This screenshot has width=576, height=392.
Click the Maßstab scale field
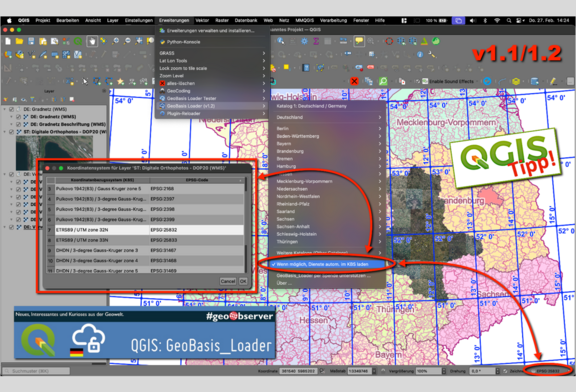(361, 371)
